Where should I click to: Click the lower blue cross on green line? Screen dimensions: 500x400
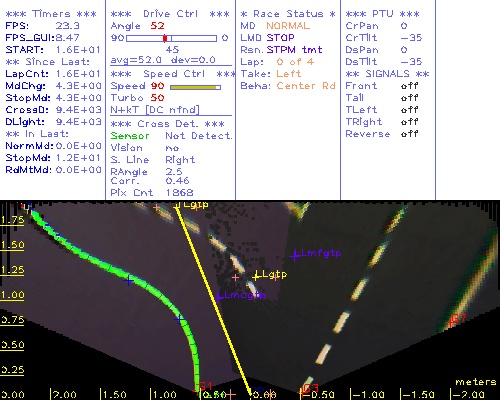180,320
